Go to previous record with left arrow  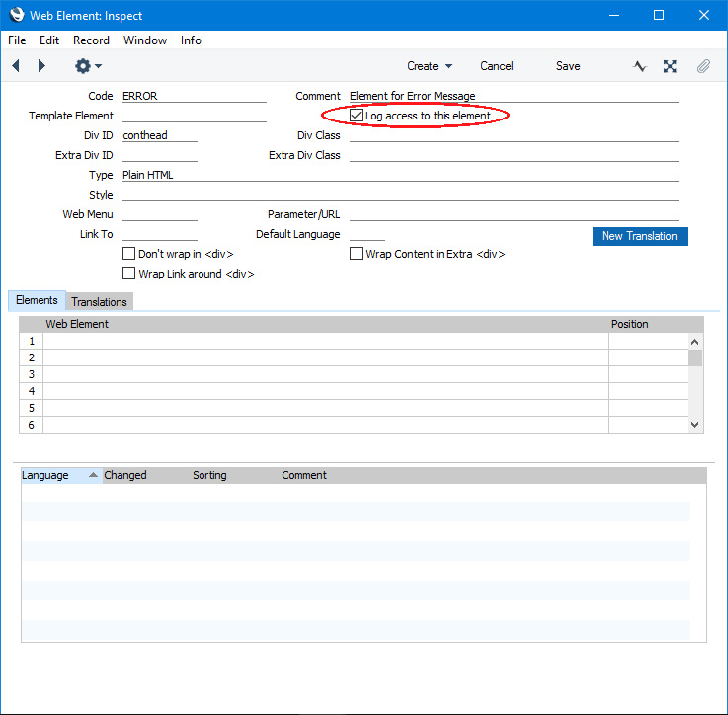[x=16, y=66]
